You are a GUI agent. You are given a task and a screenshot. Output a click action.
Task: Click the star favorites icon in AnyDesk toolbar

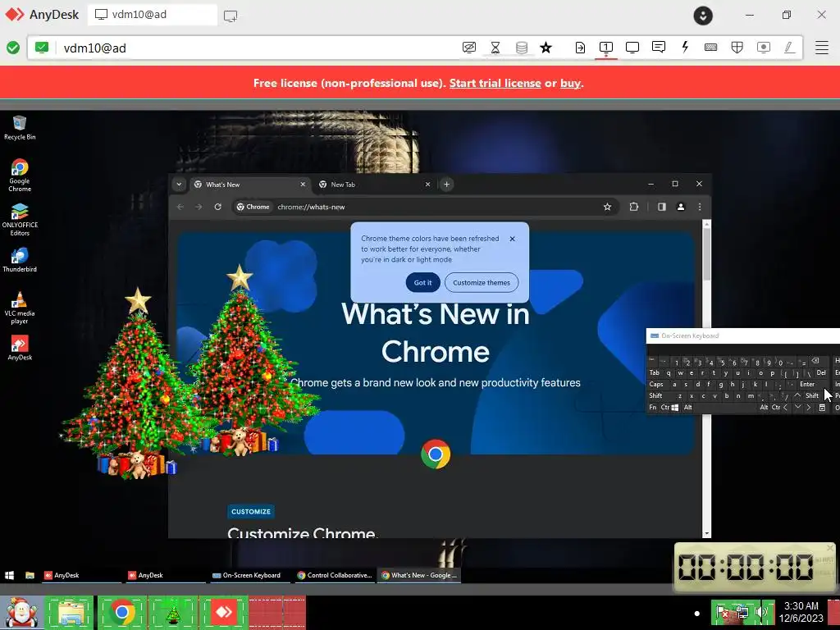546,48
